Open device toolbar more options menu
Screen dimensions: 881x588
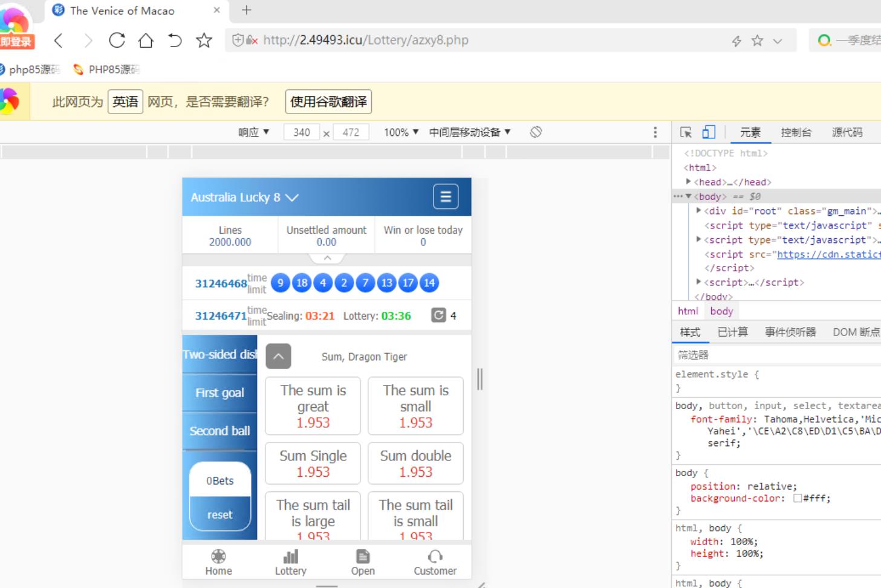(x=655, y=132)
